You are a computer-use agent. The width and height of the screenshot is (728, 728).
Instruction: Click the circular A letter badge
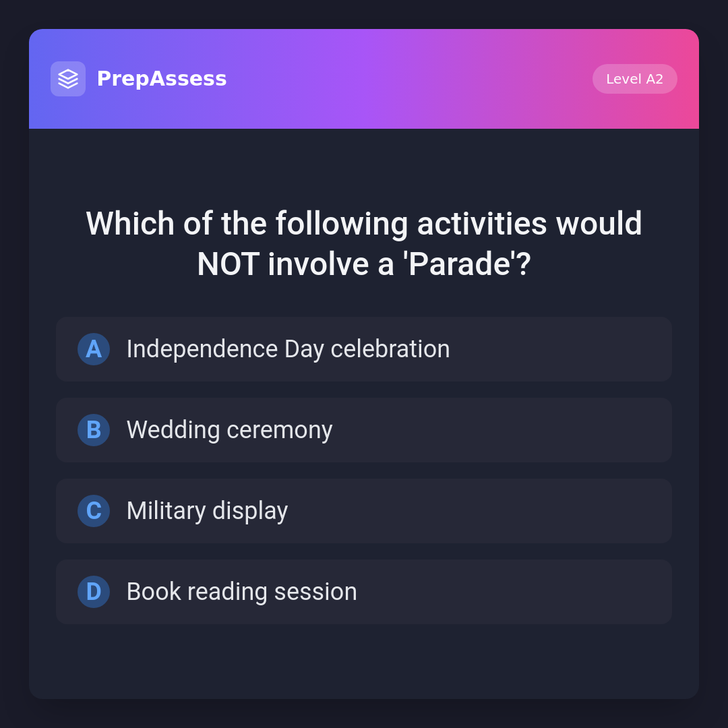pyautogui.click(x=94, y=349)
